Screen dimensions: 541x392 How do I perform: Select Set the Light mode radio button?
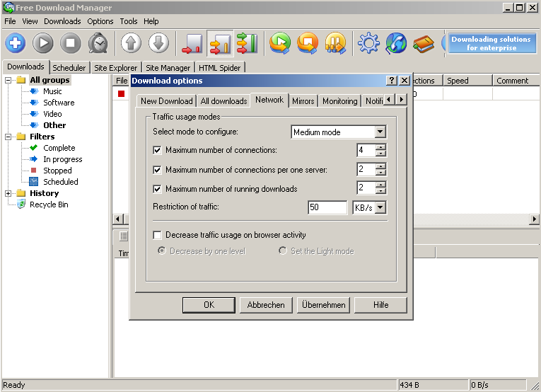(x=283, y=250)
